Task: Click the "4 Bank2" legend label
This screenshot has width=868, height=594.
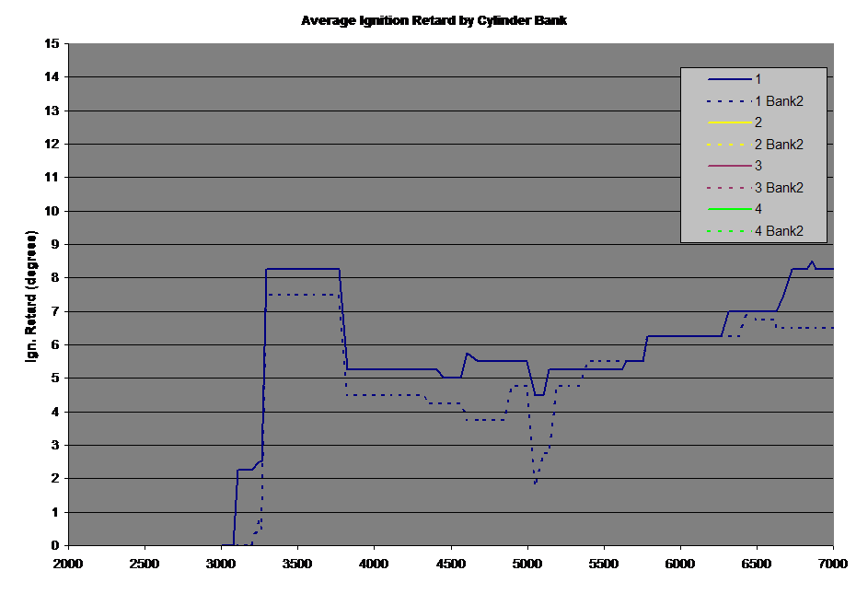Action: 779,231
